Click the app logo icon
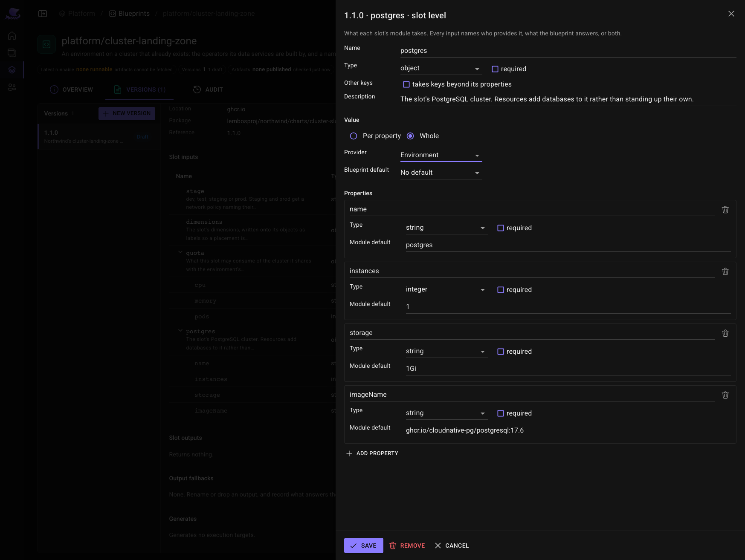745x560 pixels. 12,14
